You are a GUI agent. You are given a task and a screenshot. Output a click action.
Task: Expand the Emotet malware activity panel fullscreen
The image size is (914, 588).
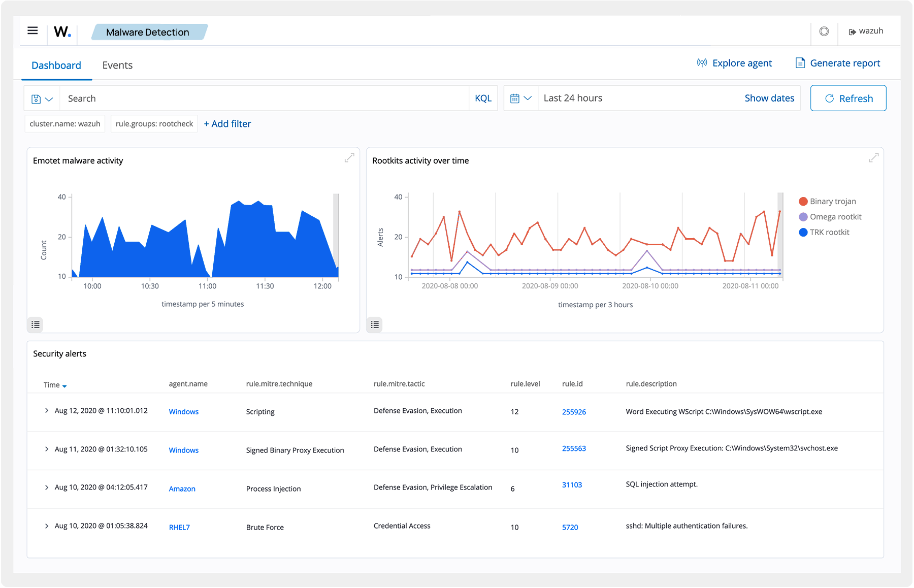click(349, 157)
